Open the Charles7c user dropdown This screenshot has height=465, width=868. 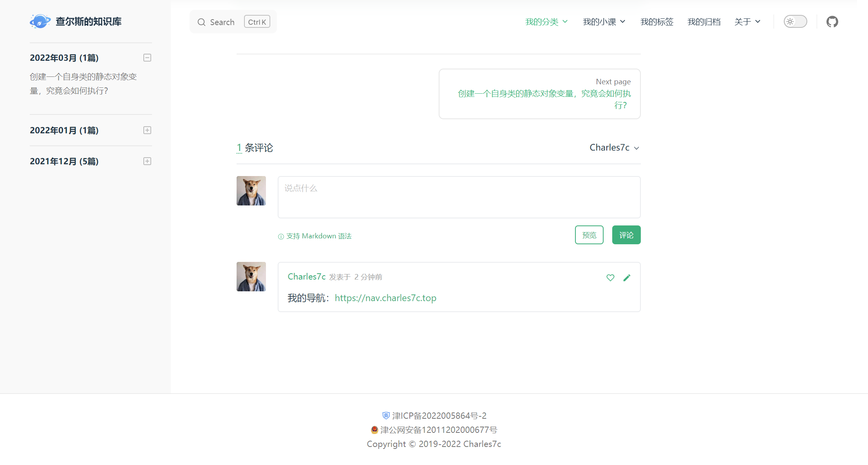pyautogui.click(x=615, y=147)
